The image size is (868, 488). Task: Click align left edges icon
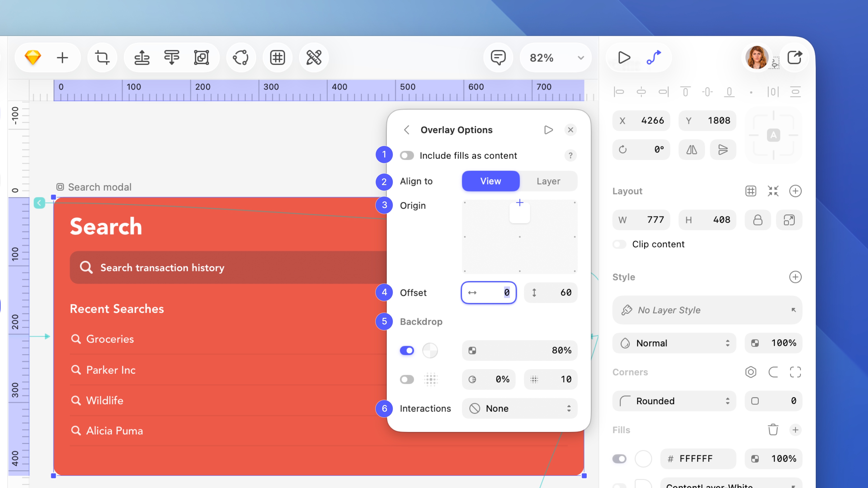click(619, 91)
